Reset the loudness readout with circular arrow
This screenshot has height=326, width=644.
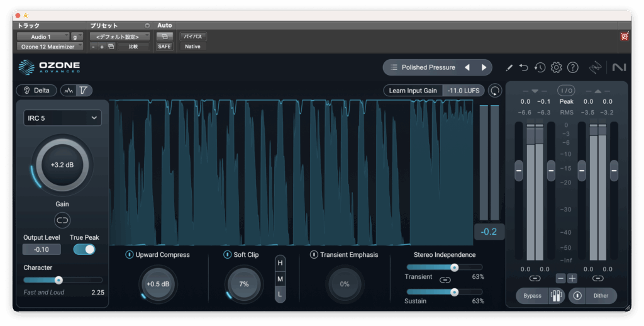point(496,91)
